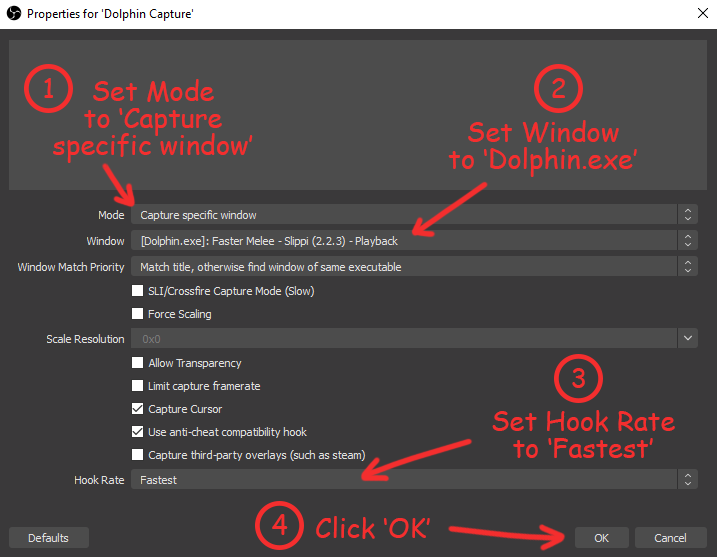Tick the Force Scaling checkbox
717x557 pixels.
click(137, 313)
